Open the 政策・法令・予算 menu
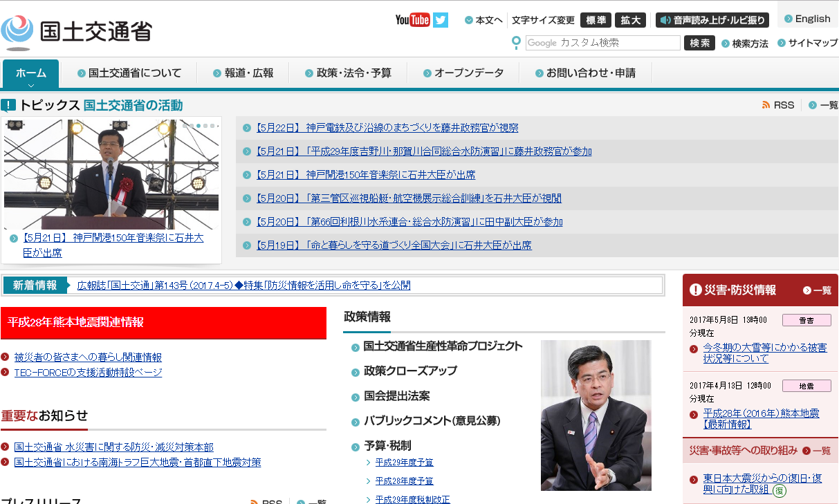 pyautogui.click(x=353, y=73)
